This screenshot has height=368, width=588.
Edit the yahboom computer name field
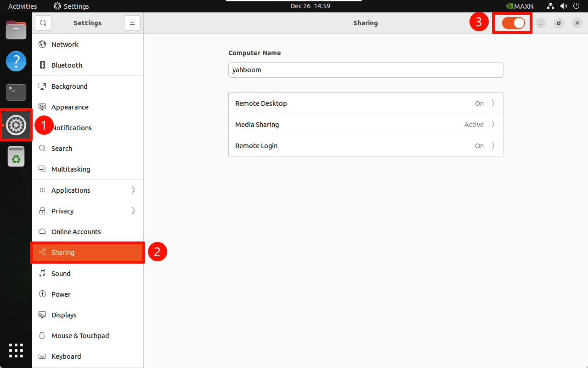coord(366,69)
